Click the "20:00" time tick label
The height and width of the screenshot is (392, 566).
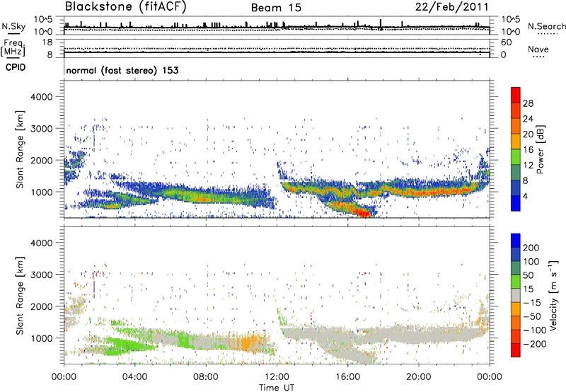click(x=418, y=377)
